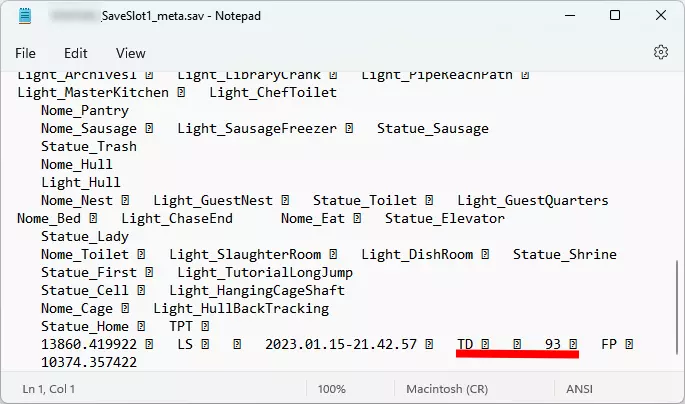
Task: Click the Notepad app icon in title bar
Action: [x=26, y=16]
